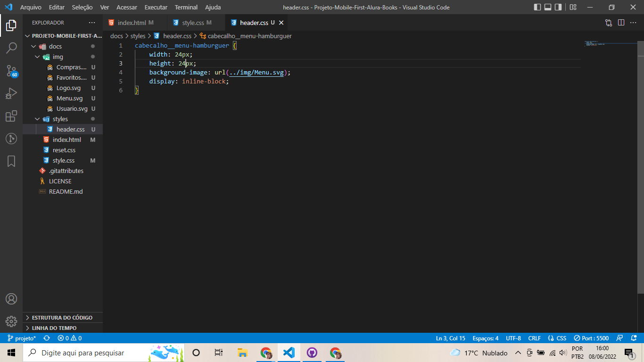Open the Seleção menu
Screen dimensions: 644x362
(x=82, y=7)
